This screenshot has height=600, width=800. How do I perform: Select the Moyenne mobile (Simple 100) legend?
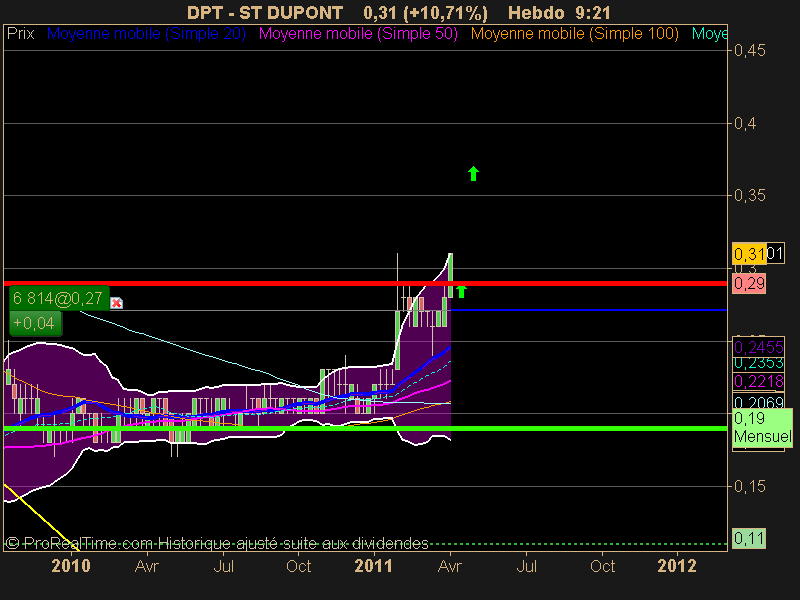(574, 34)
